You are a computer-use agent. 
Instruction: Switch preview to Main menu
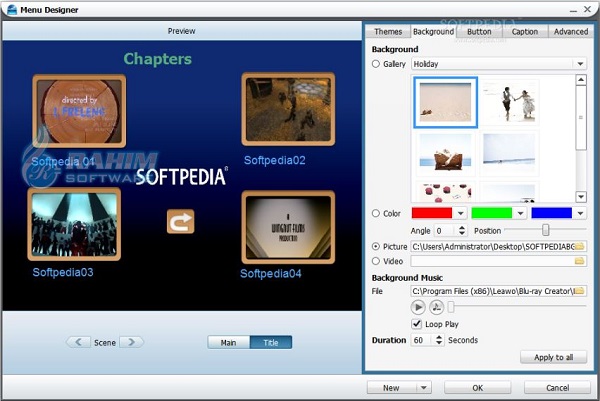[228, 342]
